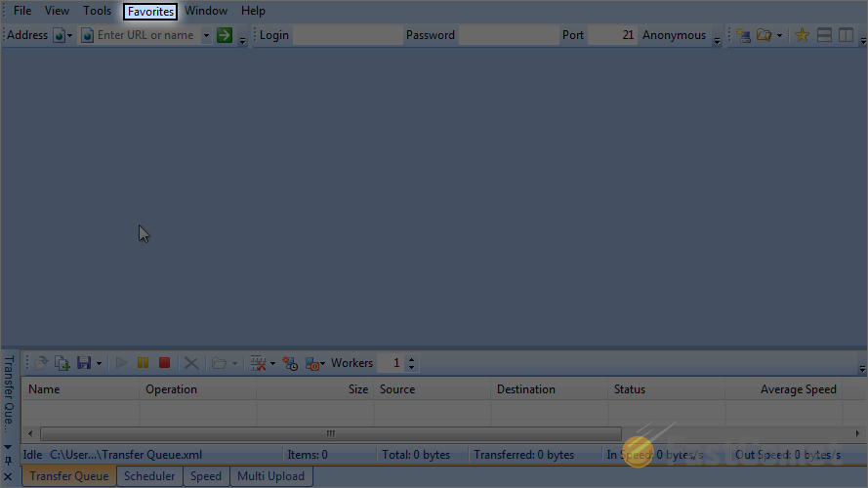
Task: Sort queue by Operation column
Action: pos(197,389)
